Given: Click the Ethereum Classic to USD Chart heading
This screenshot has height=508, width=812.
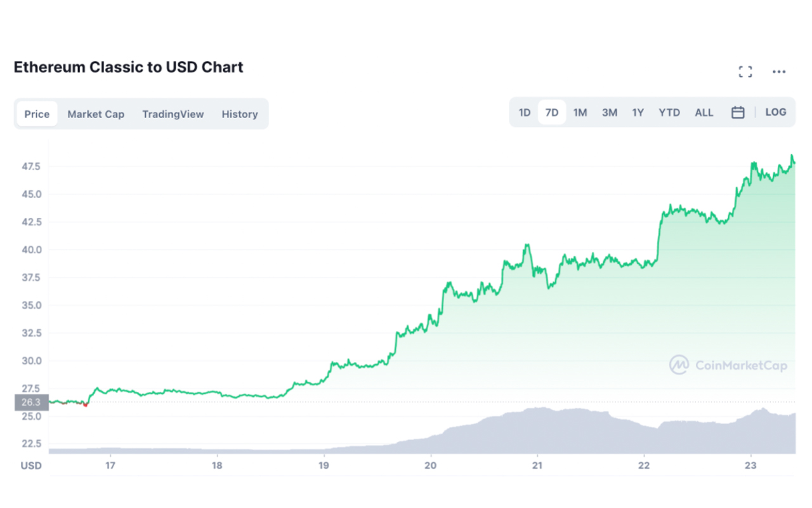Looking at the screenshot, I should coord(129,67).
